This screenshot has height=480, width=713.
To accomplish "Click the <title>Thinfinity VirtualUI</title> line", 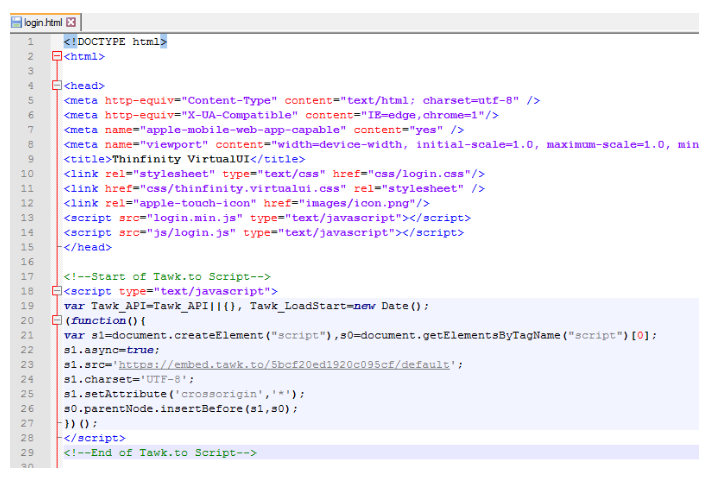I will [x=185, y=159].
